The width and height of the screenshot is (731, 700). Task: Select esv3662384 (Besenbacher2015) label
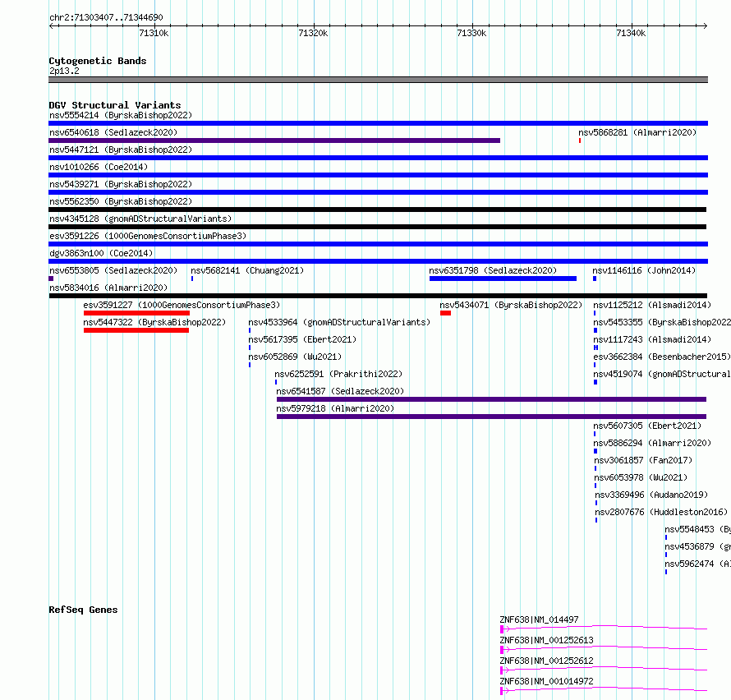662,357
